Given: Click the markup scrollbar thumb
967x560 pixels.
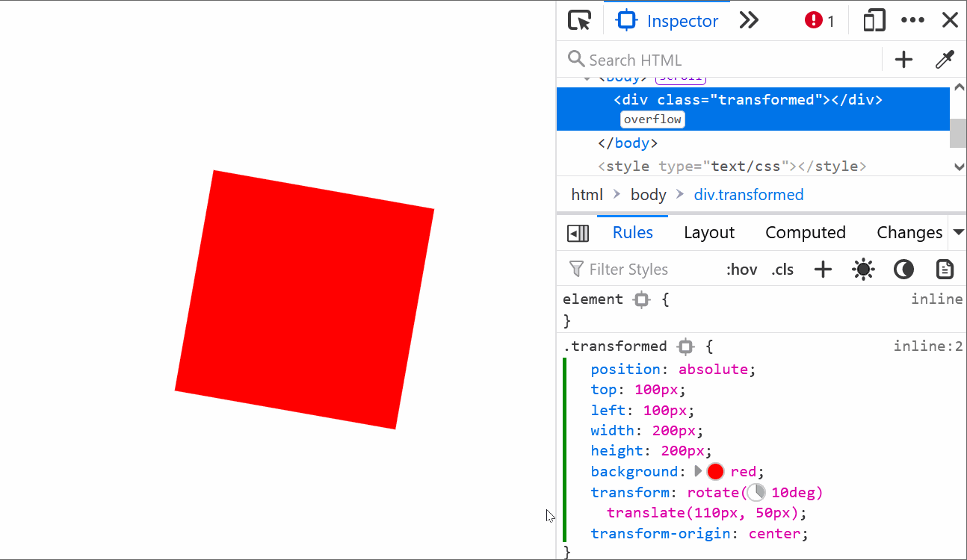Looking at the screenshot, I should click(958, 132).
